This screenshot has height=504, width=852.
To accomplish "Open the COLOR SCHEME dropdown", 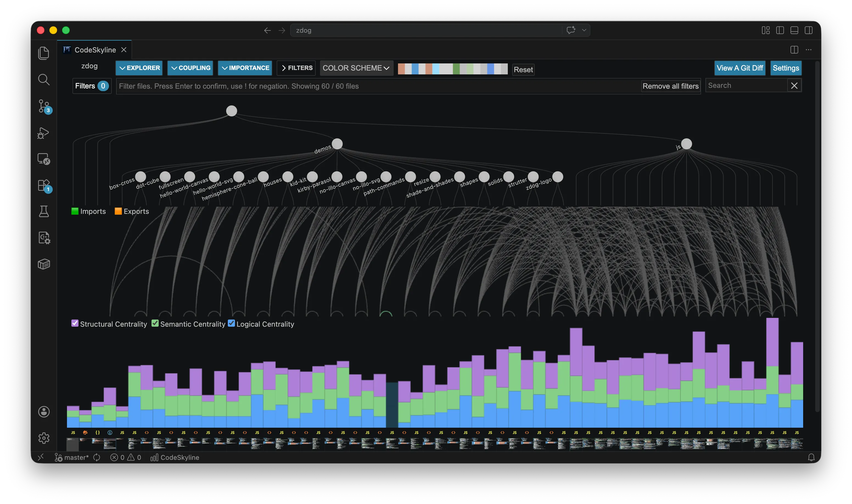I will click(x=356, y=68).
